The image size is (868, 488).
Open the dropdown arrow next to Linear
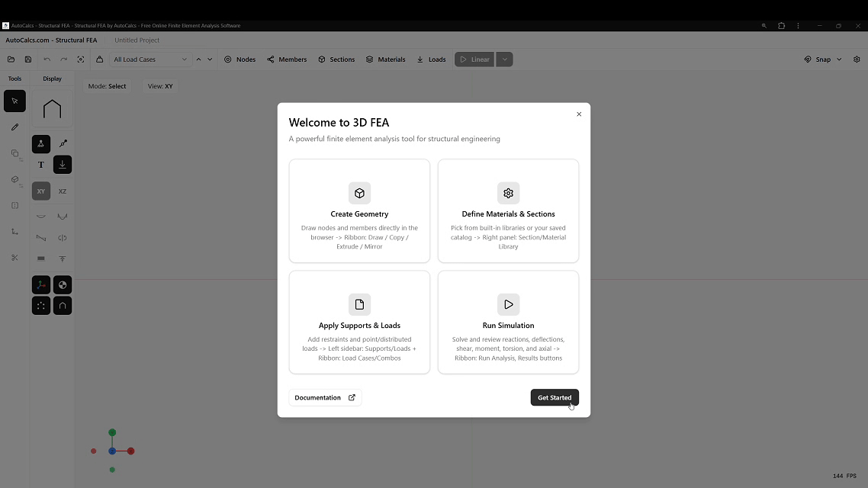(x=504, y=59)
